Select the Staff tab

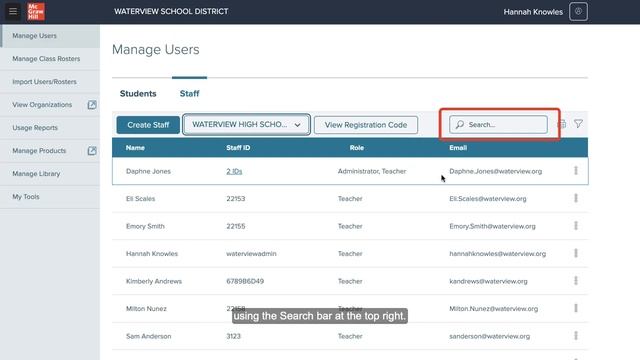tap(189, 93)
